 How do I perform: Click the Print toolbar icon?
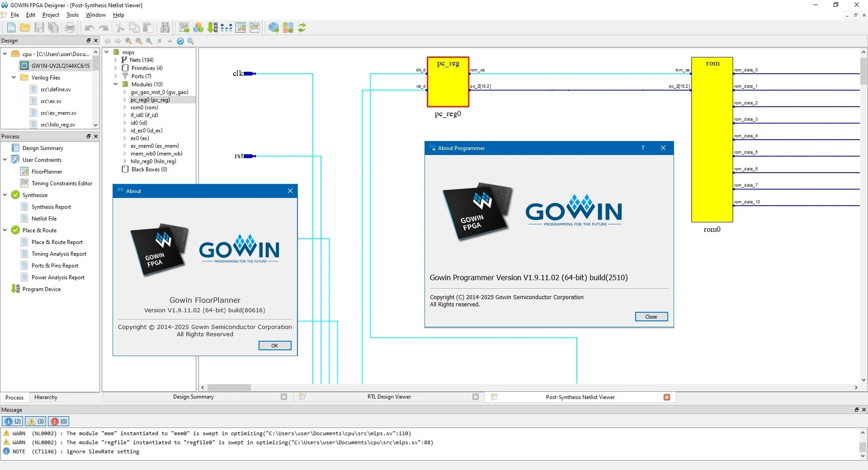(x=70, y=28)
